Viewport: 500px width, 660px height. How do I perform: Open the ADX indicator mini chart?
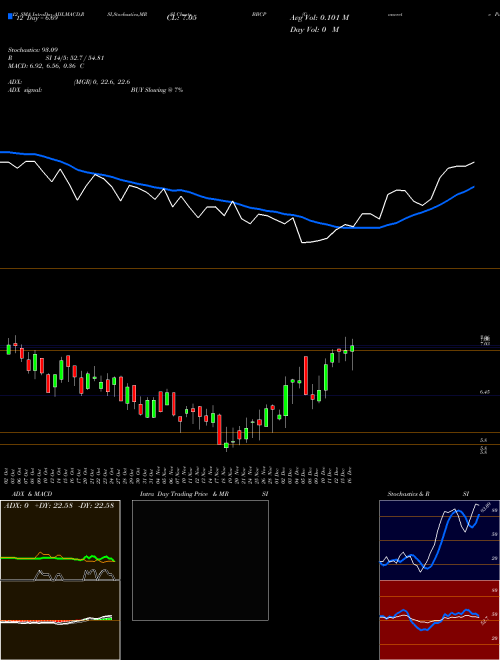tap(60, 540)
